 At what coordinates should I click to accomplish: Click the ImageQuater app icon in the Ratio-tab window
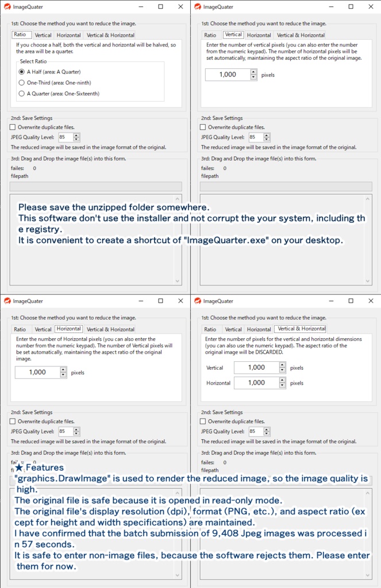click(x=6, y=7)
